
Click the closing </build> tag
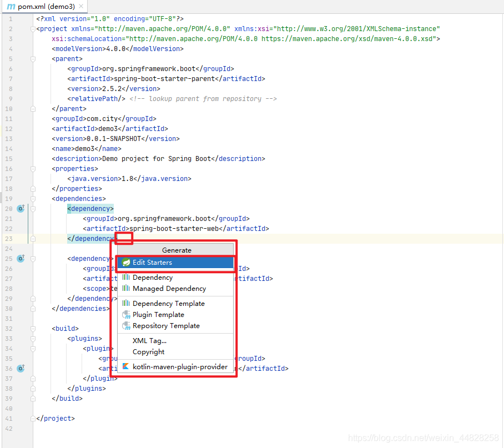pyautogui.click(x=67, y=399)
